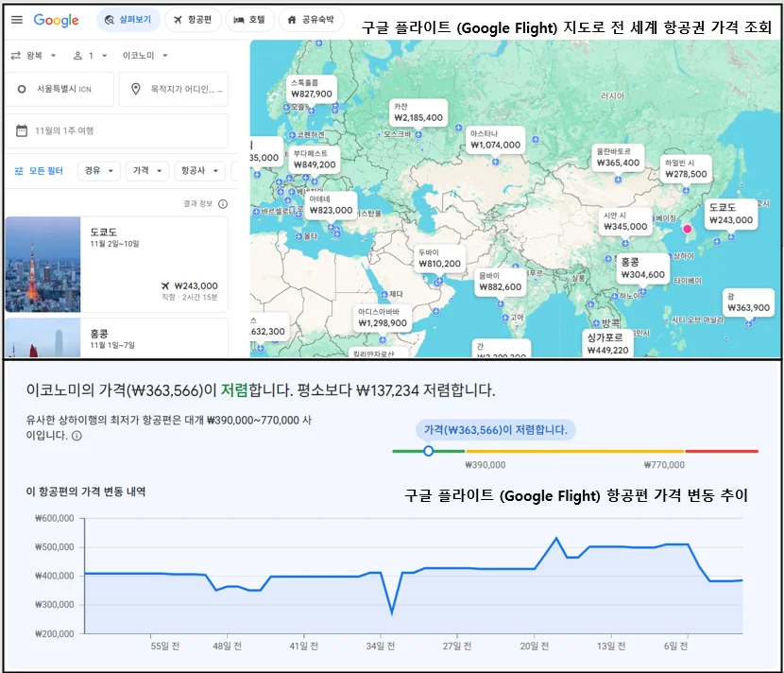
Task: Click the calendar icon in date field
Action: point(22,131)
